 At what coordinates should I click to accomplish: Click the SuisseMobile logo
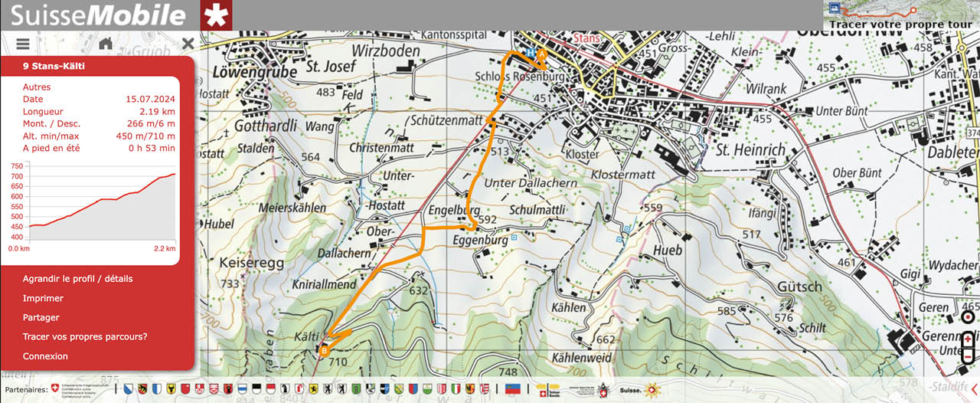(x=100, y=15)
